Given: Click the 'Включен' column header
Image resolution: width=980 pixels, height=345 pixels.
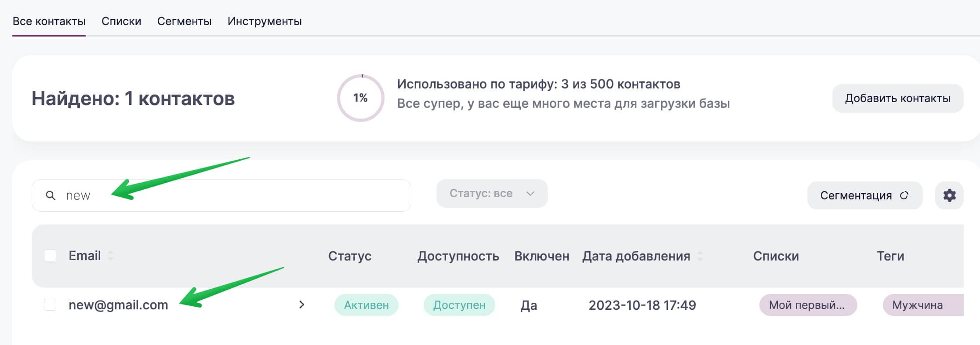Looking at the screenshot, I should pyautogui.click(x=542, y=256).
